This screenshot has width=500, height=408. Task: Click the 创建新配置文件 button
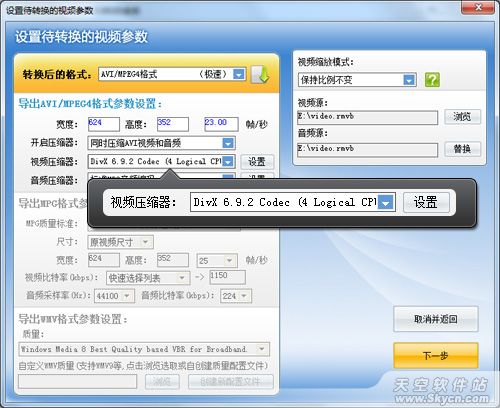231,382
